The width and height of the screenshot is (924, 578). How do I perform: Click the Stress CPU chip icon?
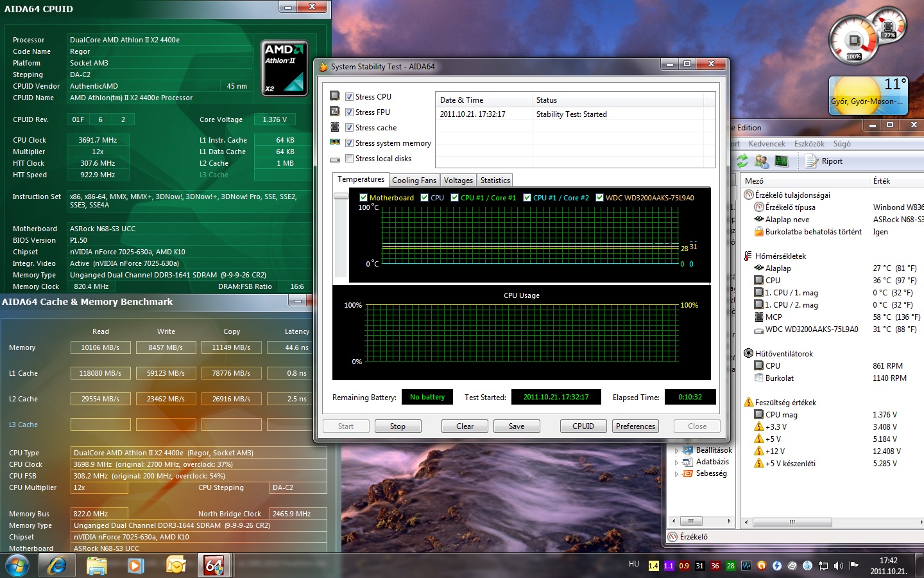tap(334, 96)
